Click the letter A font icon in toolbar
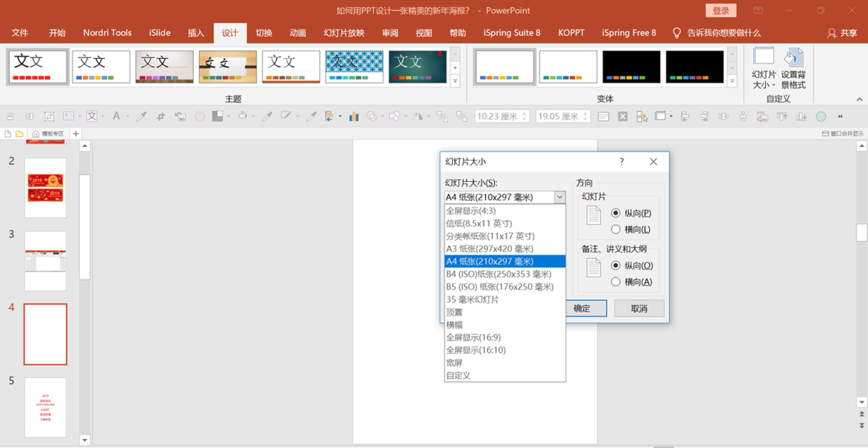This screenshot has width=868, height=448. tap(116, 116)
